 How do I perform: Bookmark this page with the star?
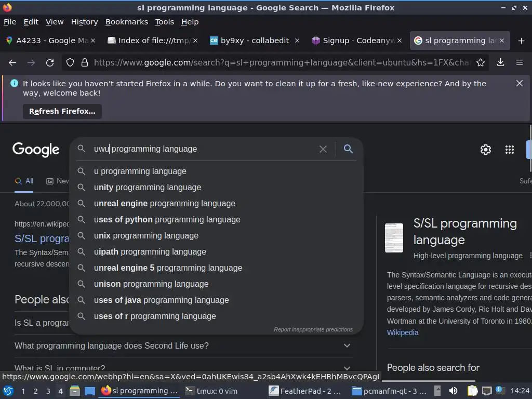(x=481, y=62)
